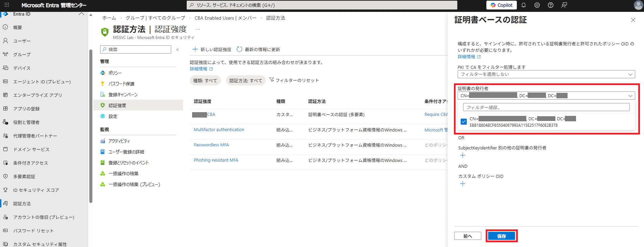The width and height of the screenshot is (644, 247).
Task: Click the 代理管理者パートナー sidebar icon
Action: click(x=5, y=136)
